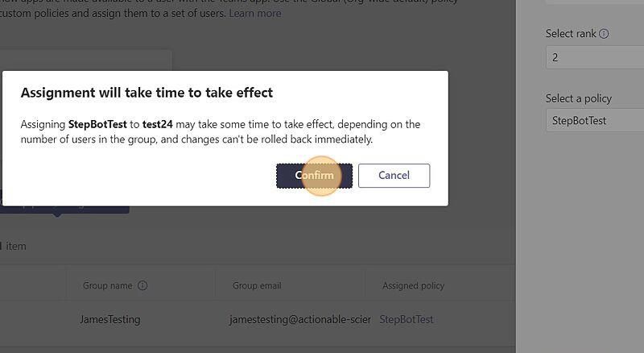The height and width of the screenshot is (353, 644).
Task: Click the Select rank label
Action: tap(571, 34)
